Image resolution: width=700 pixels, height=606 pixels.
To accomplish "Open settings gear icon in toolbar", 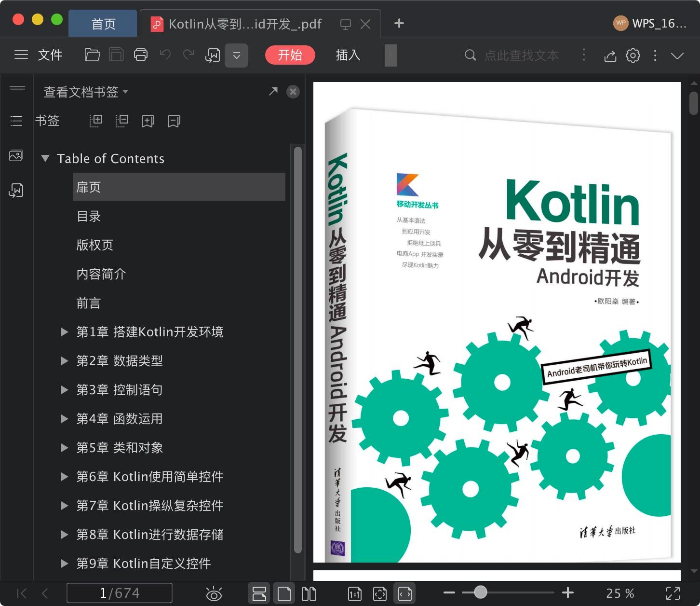I will (633, 55).
